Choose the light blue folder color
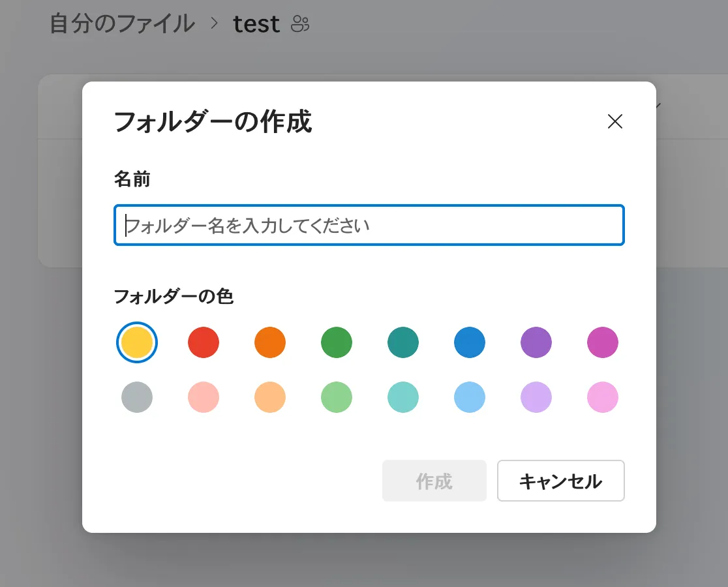 pyautogui.click(x=470, y=397)
